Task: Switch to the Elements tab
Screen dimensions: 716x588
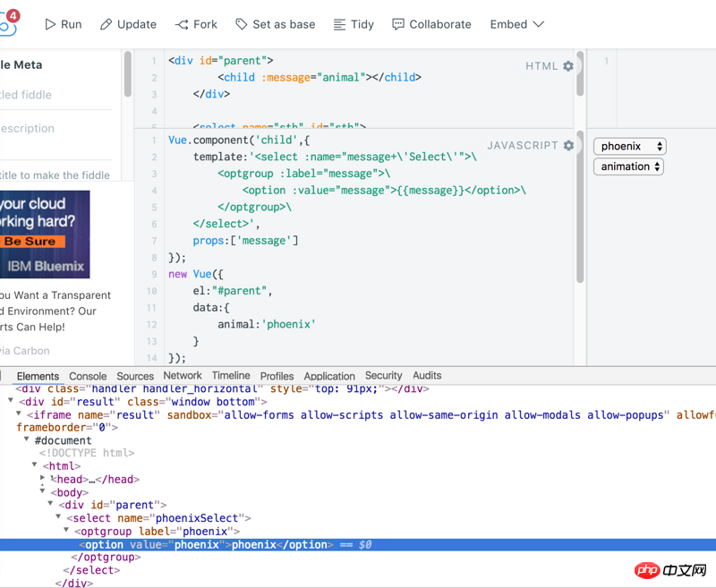Action: coord(38,376)
